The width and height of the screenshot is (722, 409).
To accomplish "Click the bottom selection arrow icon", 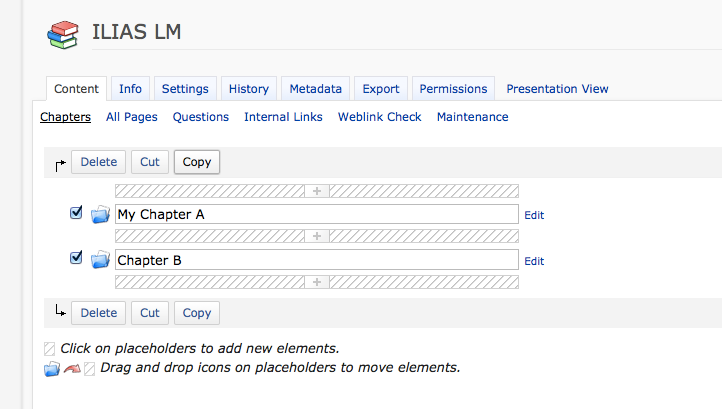I will 60,313.
